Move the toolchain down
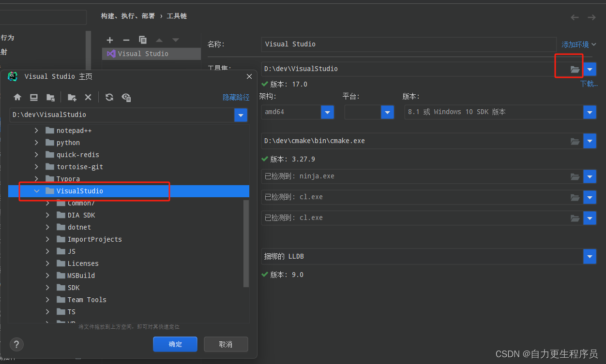Screen dimensions: 606x364 click(x=176, y=40)
